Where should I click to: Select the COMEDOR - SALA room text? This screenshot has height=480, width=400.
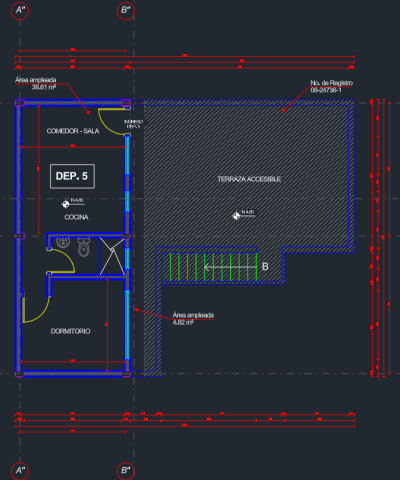(73, 131)
